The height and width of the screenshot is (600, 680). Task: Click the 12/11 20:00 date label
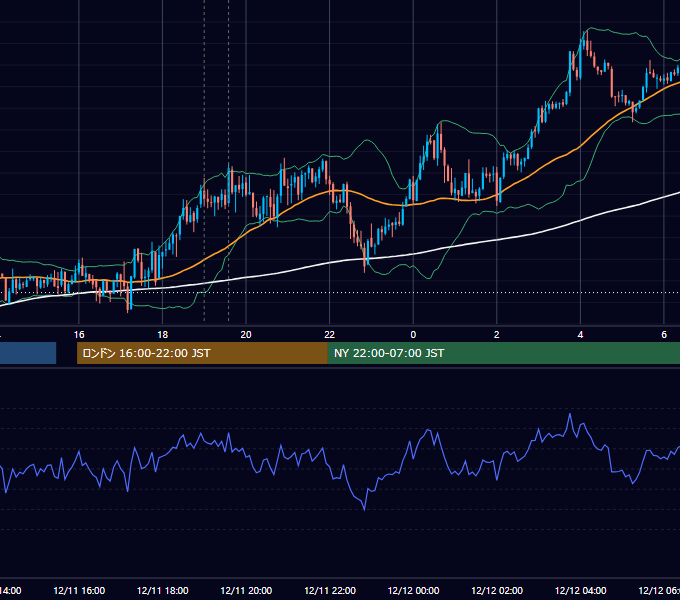point(246,590)
